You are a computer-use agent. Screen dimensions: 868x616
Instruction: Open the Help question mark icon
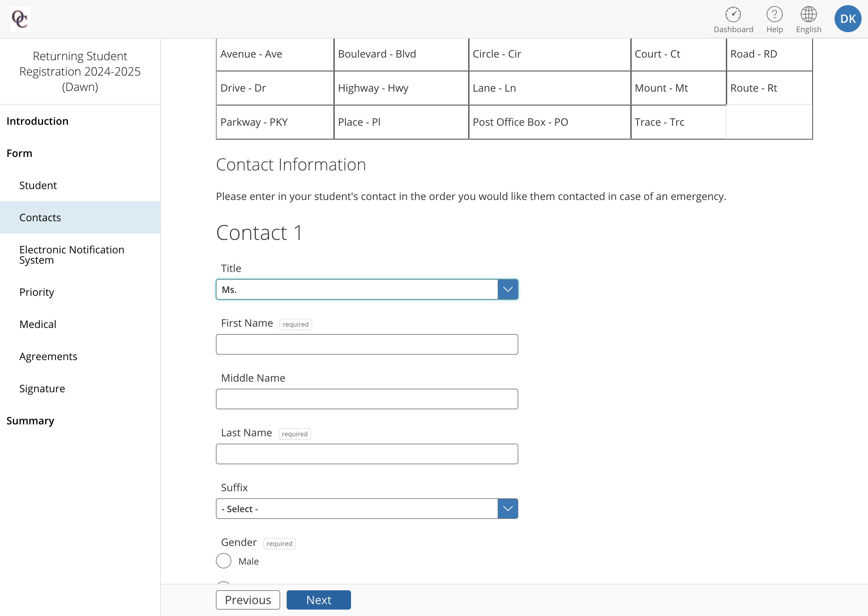774,15
